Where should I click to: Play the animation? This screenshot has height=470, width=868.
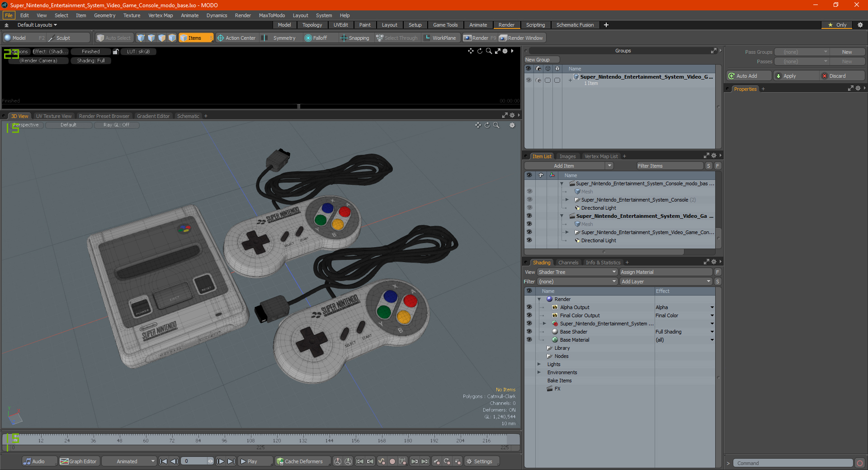255,461
